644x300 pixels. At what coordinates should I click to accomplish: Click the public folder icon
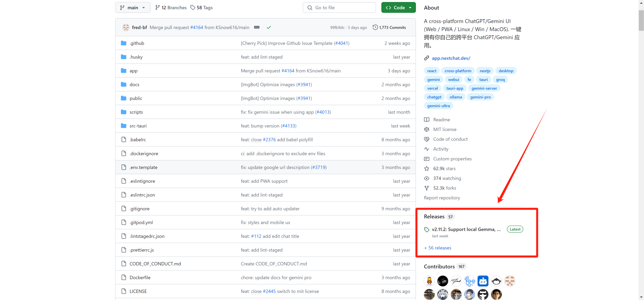124,98
